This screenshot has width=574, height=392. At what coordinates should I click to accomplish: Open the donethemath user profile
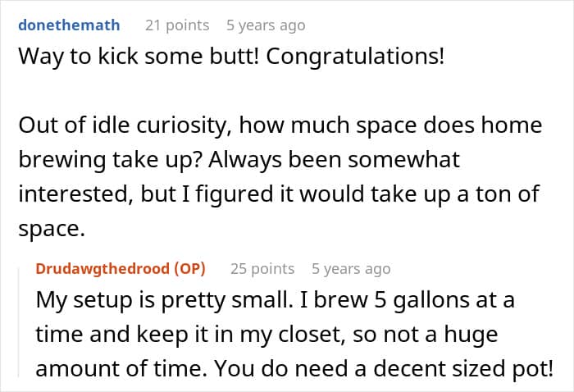click(68, 25)
